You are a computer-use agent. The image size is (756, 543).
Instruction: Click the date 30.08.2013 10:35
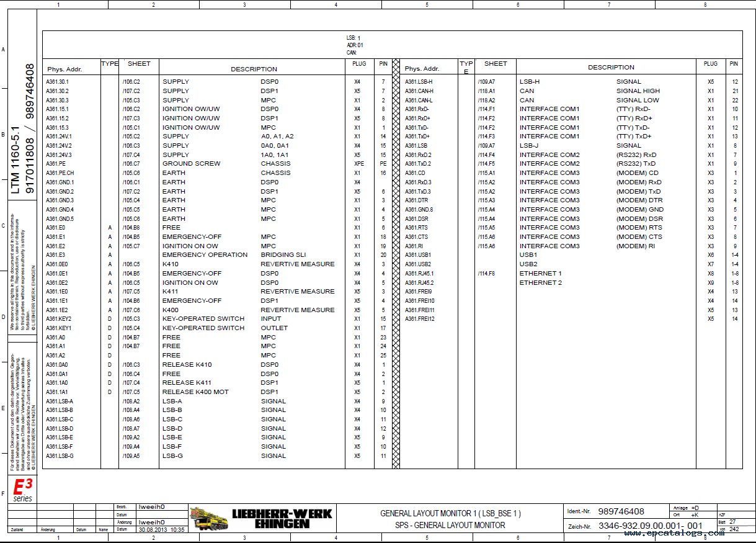161,530
